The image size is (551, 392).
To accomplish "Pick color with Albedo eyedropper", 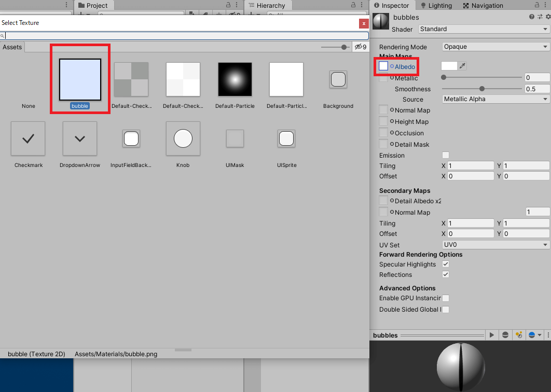I will pyautogui.click(x=462, y=66).
